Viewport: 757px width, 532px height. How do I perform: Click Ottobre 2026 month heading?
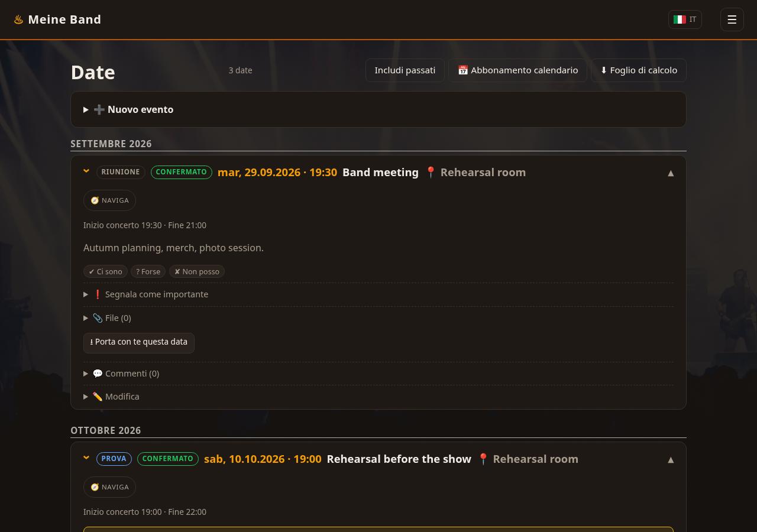(x=106, y=431)
